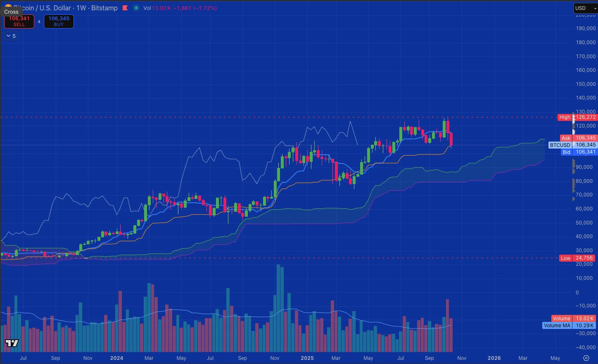Click the red flag icon beside Bitstamp

point(125,8)
